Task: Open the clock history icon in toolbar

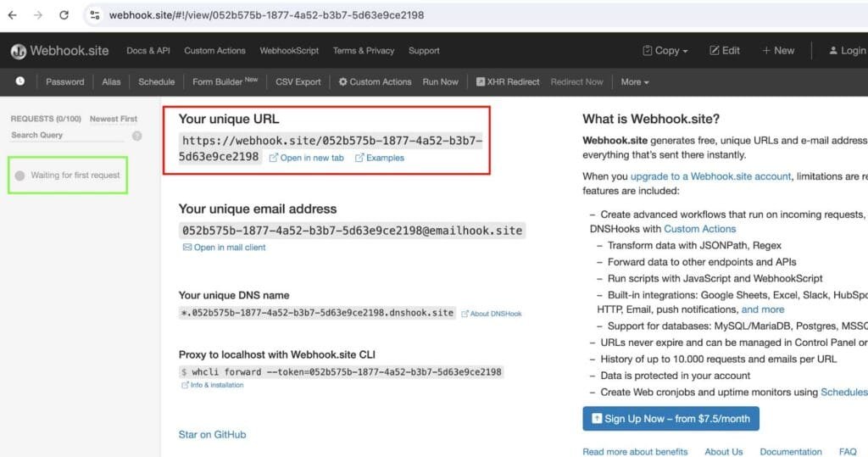Action: [20, 81]
